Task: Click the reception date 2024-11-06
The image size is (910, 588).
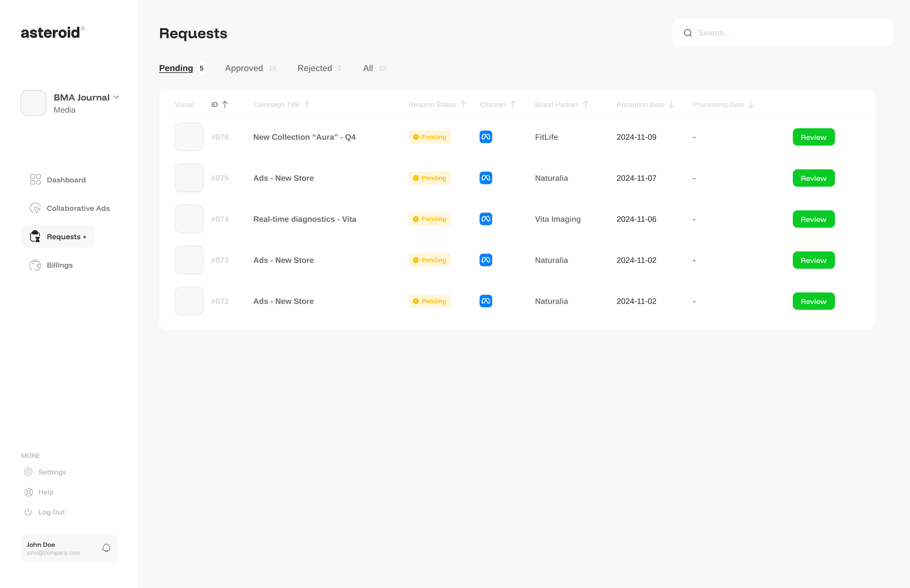Action: (637, 219)
